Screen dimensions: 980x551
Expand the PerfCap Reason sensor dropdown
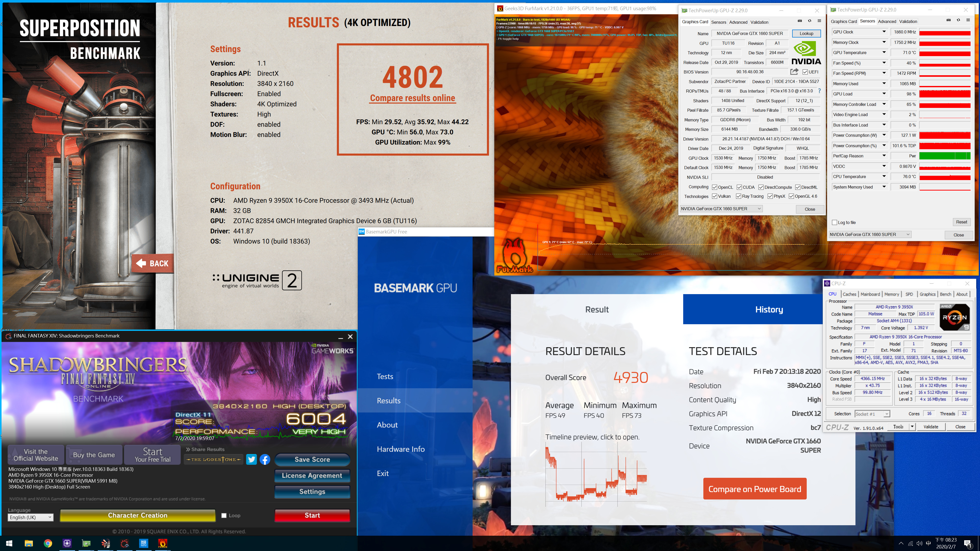click(884, 156)
